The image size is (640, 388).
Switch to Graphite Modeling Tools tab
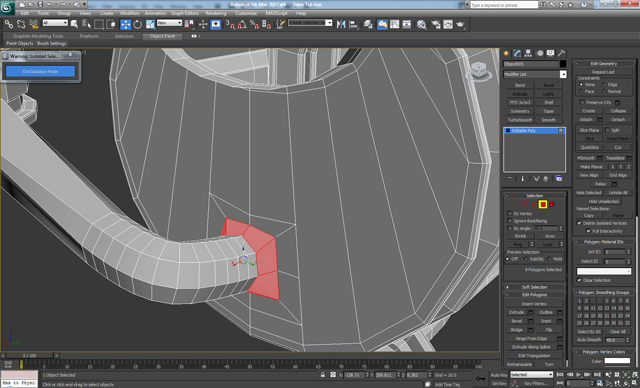pyautogui.click(x=38, y=36)
